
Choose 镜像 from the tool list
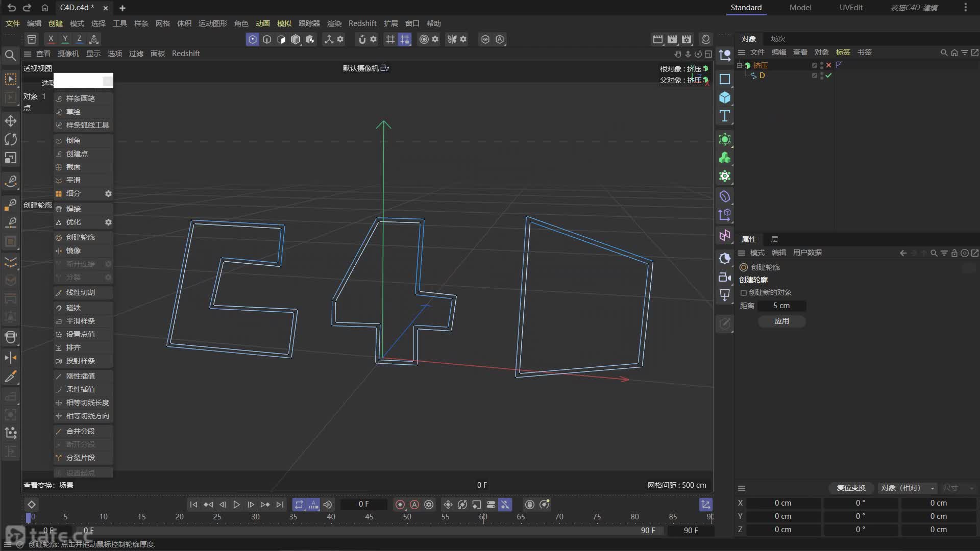(x=83, y=251)
